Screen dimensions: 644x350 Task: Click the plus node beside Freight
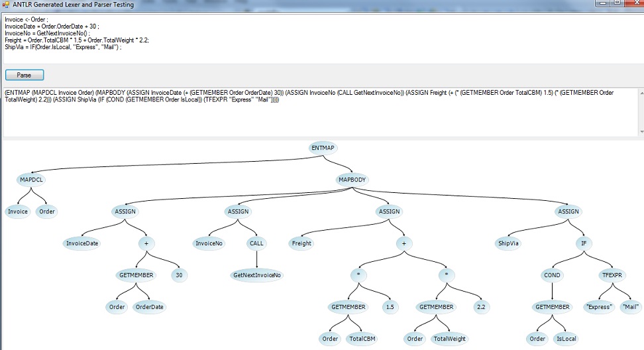(404, 243)
